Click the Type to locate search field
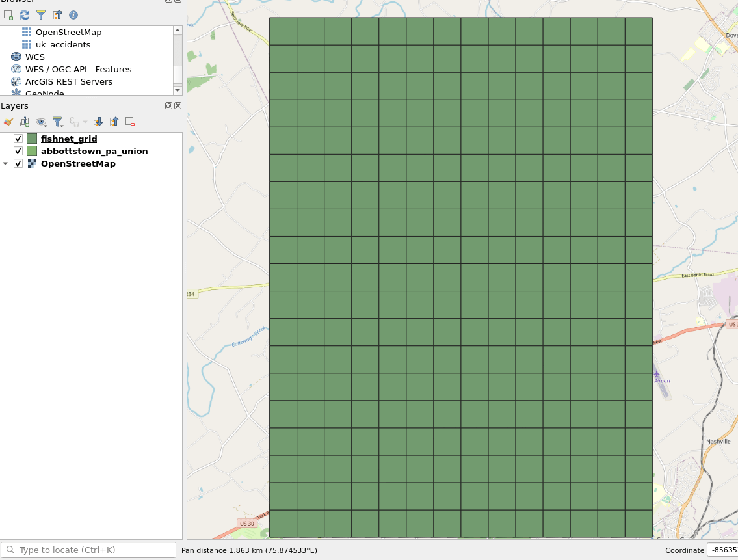738x560 pixels. 88,550
